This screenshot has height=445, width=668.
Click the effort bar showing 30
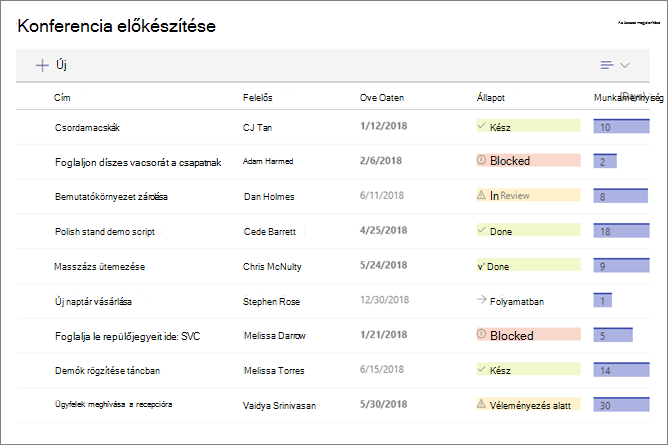click(622, 404)
